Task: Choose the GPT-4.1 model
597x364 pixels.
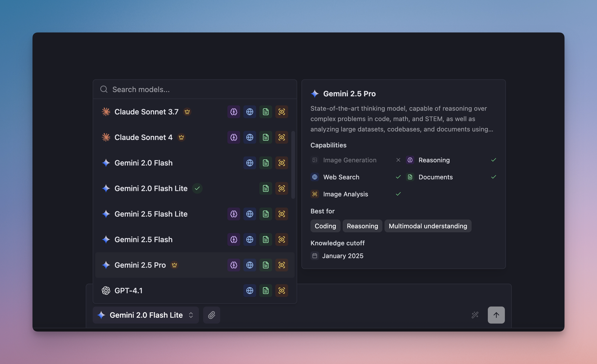Action: pos(195,291)
